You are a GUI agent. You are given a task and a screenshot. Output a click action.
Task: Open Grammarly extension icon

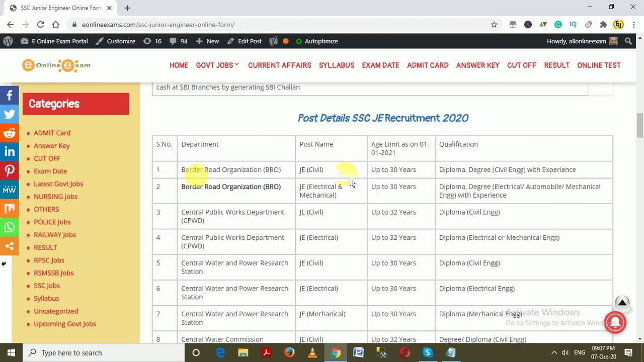coord(558,25)
